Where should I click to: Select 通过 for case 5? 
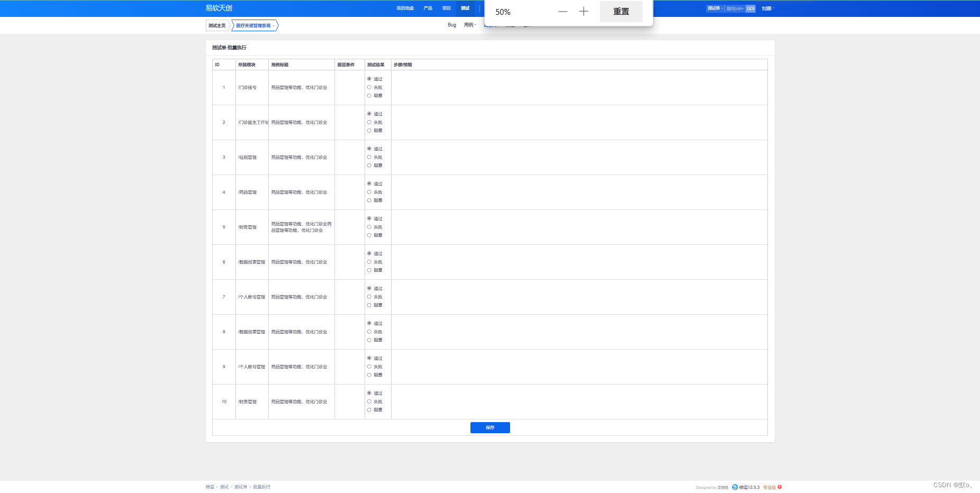[369, 218]
